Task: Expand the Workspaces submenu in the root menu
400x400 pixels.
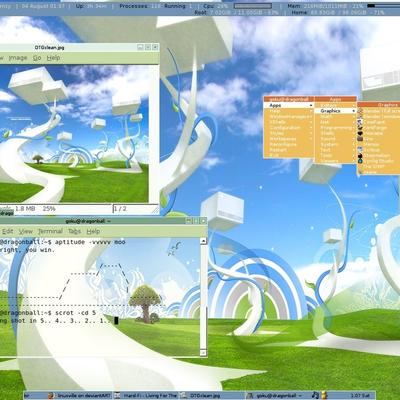Action: pos(289,139)
